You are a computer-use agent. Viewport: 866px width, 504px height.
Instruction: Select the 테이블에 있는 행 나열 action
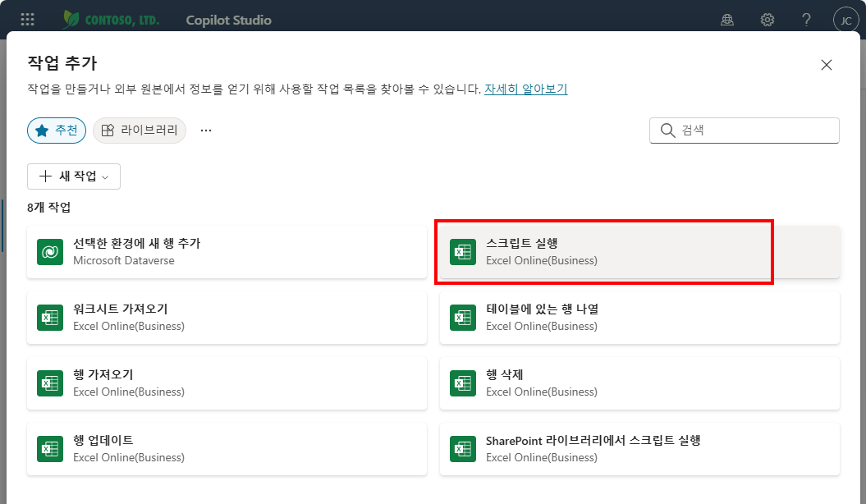coord(639,318)
